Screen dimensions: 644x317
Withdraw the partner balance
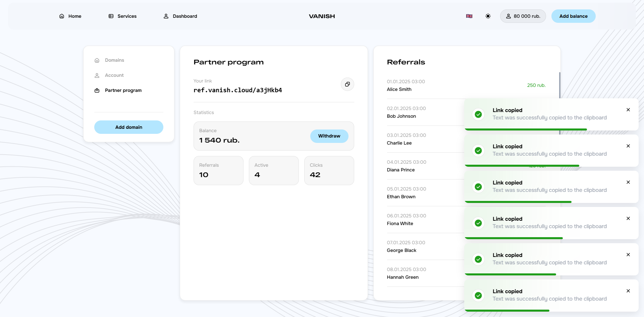point(329,136)
